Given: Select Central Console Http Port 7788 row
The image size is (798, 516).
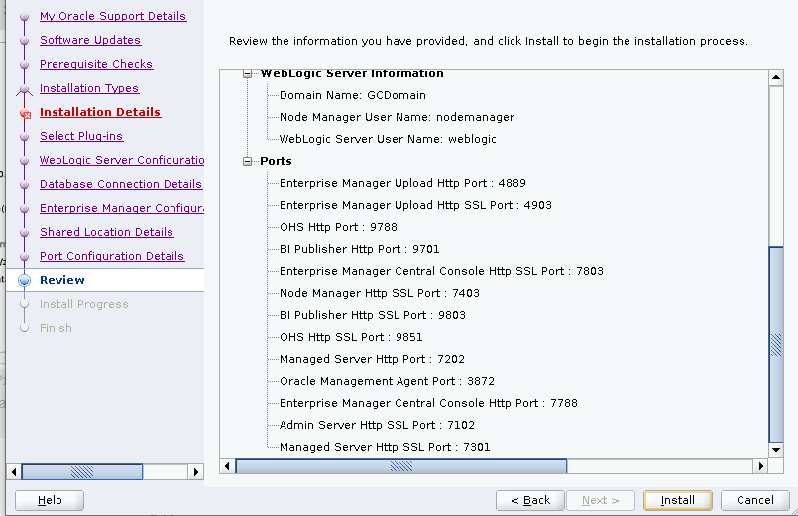Looking at the screenshot, I should (x=429, y=403).
